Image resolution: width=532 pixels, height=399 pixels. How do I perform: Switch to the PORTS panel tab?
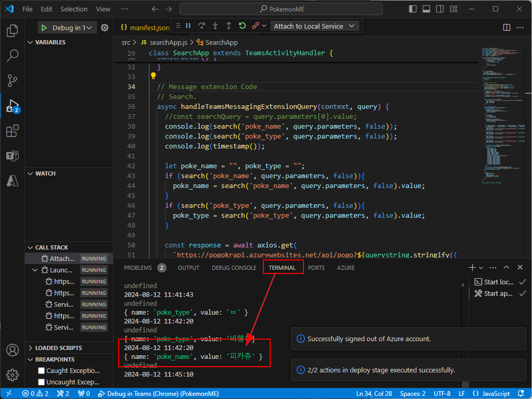point(316,268)
